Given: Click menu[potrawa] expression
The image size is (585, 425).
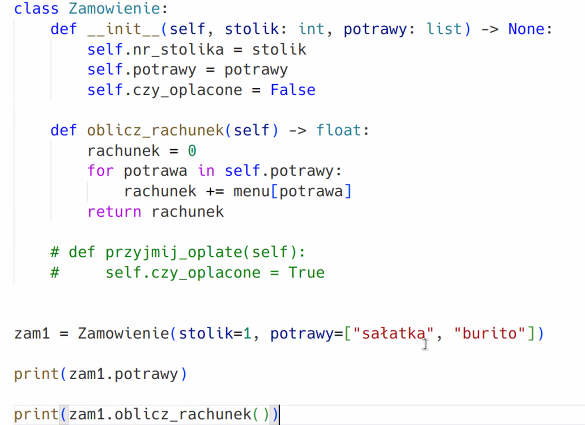Looking at the screenshot, I should pyautogui.click(x=292, y=191).
